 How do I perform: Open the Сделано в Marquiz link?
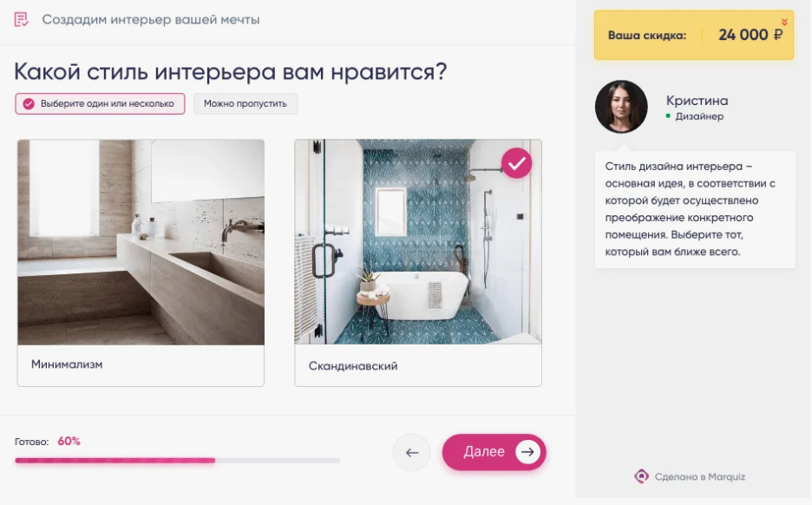point(690,476)
